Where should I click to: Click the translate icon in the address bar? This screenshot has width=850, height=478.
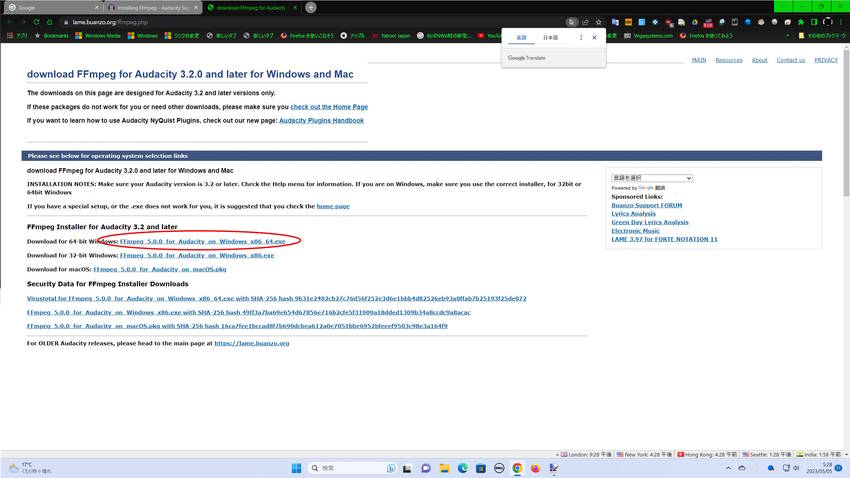(x=571, y=22)
